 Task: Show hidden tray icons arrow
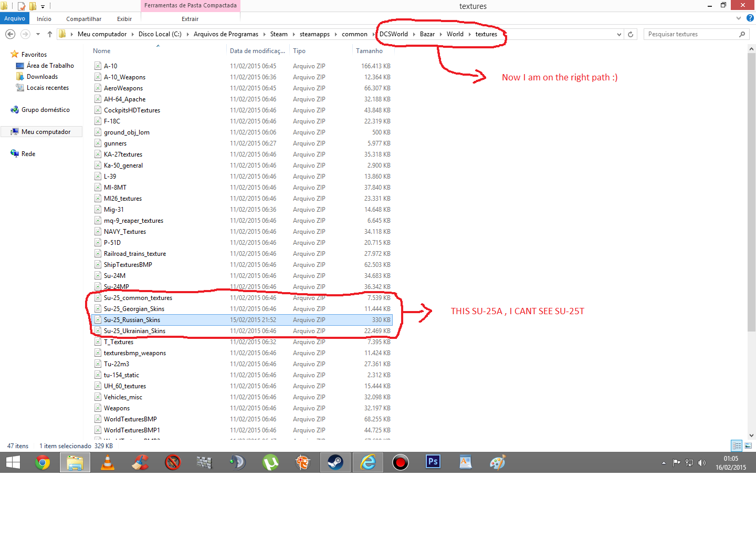tap(664, 463)
